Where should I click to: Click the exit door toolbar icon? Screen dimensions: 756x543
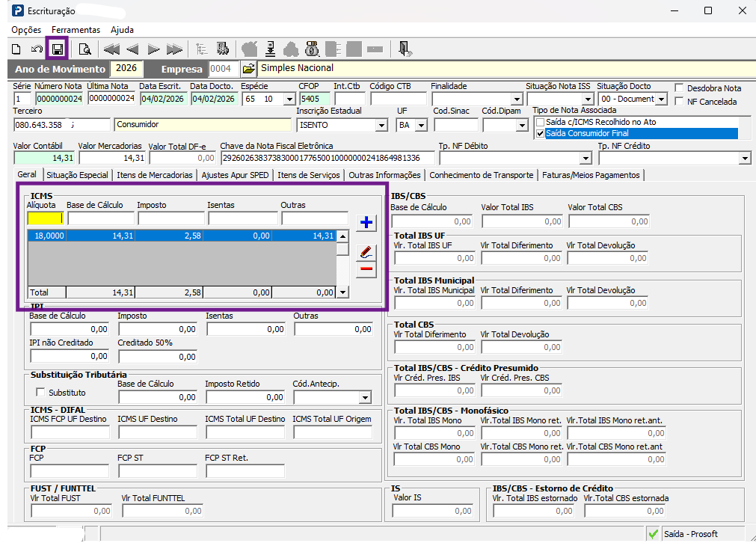click(x=404, y=49)
